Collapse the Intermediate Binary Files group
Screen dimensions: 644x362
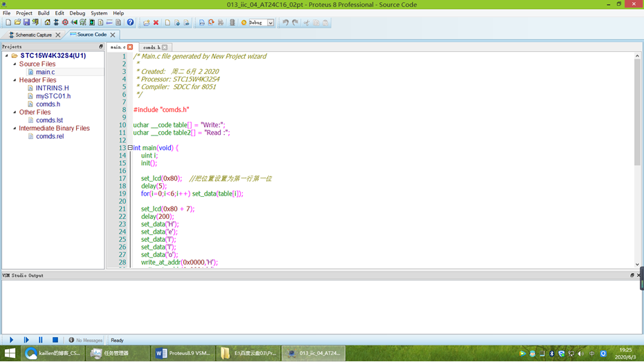15,128
